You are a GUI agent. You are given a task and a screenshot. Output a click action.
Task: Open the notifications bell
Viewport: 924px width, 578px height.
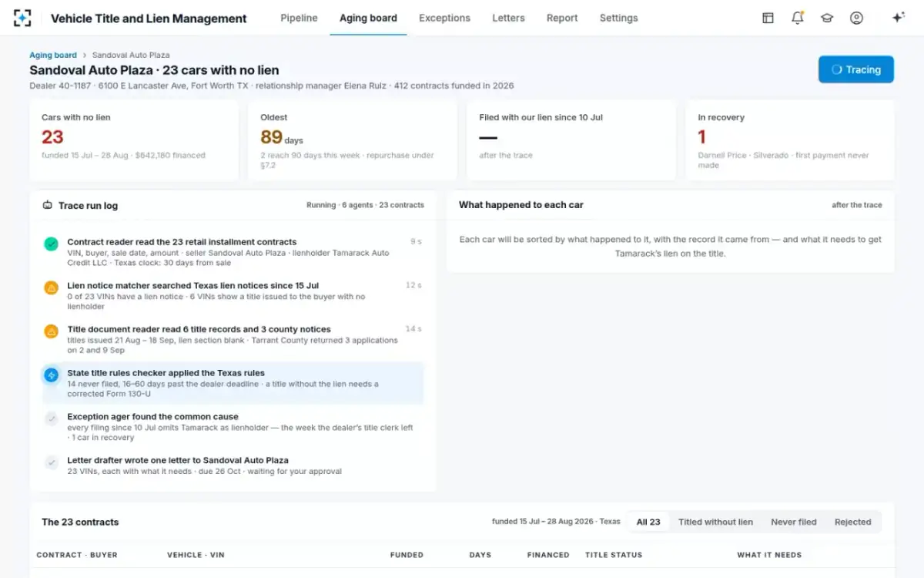(x=798, y=18)
